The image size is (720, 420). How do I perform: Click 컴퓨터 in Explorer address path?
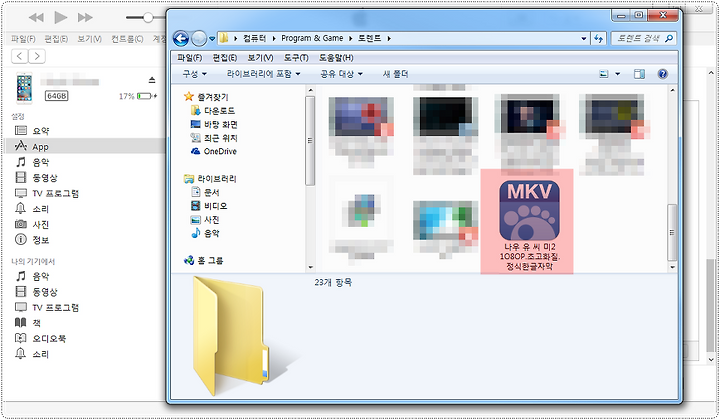pyautogui.click(x=254, y=39)
